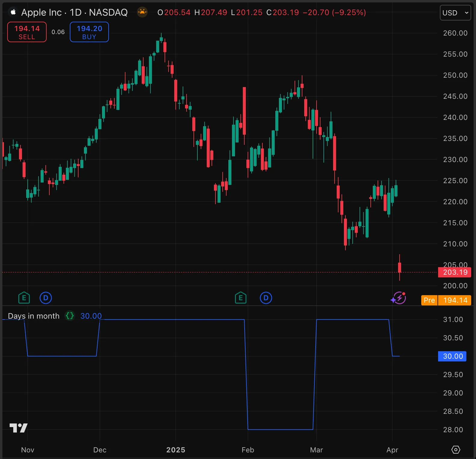Viewport: 476px width, 459px height.
Task: Click the 2025 label on time axis
Action: point(176,450)
